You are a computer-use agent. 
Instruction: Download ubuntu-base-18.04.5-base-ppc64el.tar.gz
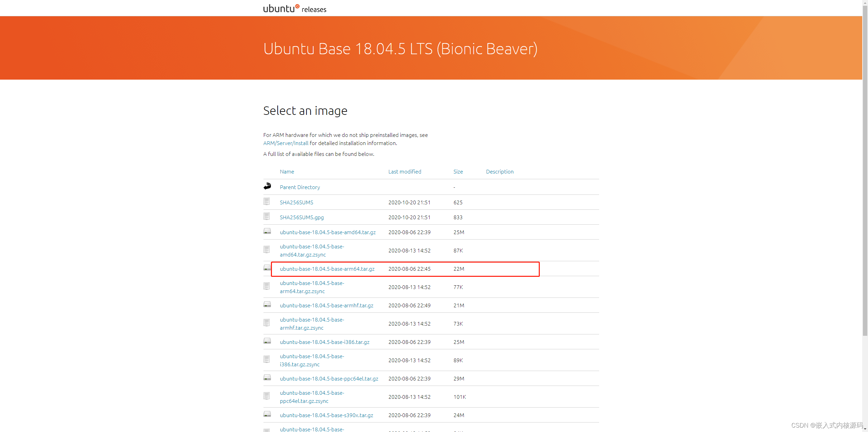[x=329, y=378]
